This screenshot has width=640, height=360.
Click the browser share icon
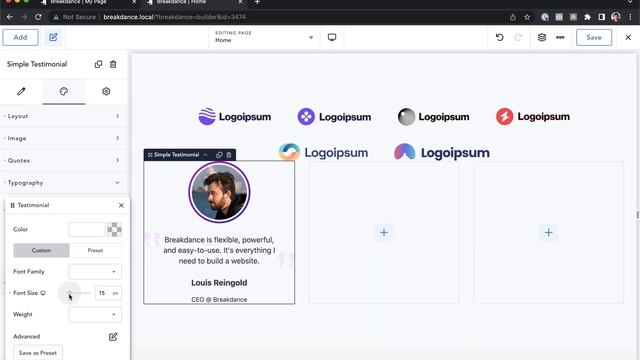[513, 17]
